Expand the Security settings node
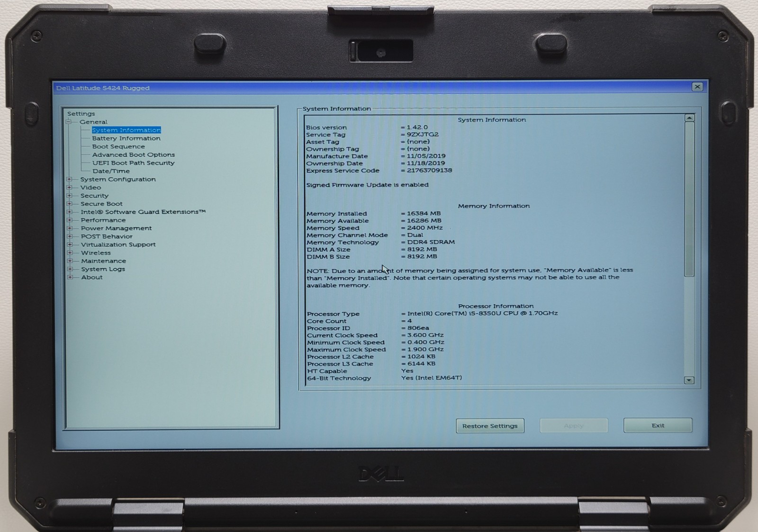 (x=70, y=195)
